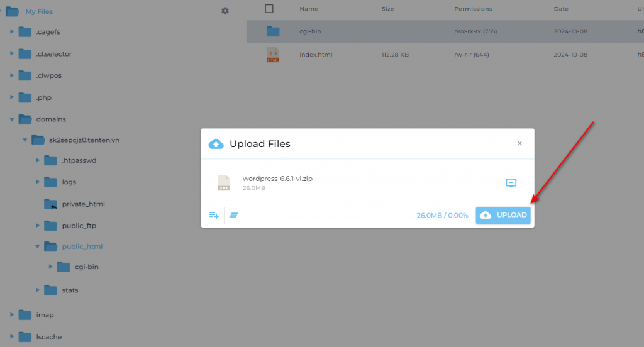Select .cl.selector folder in tree

[54, 54]
